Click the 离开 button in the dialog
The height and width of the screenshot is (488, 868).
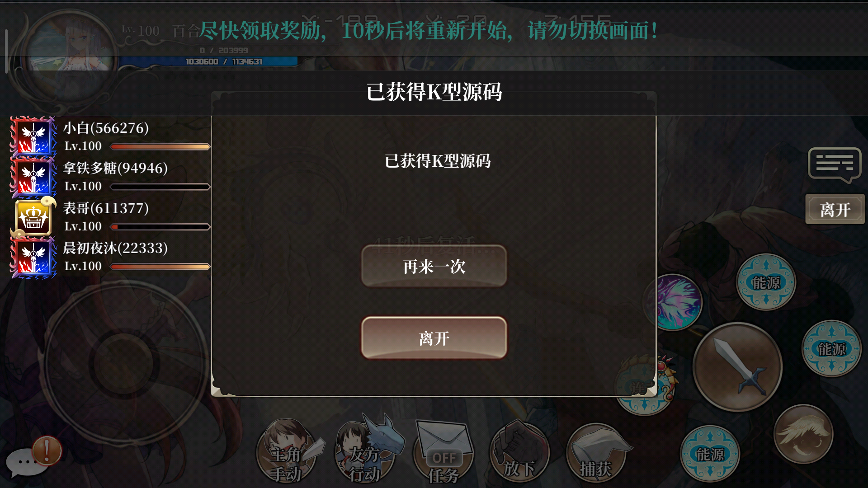click(434, 338)
